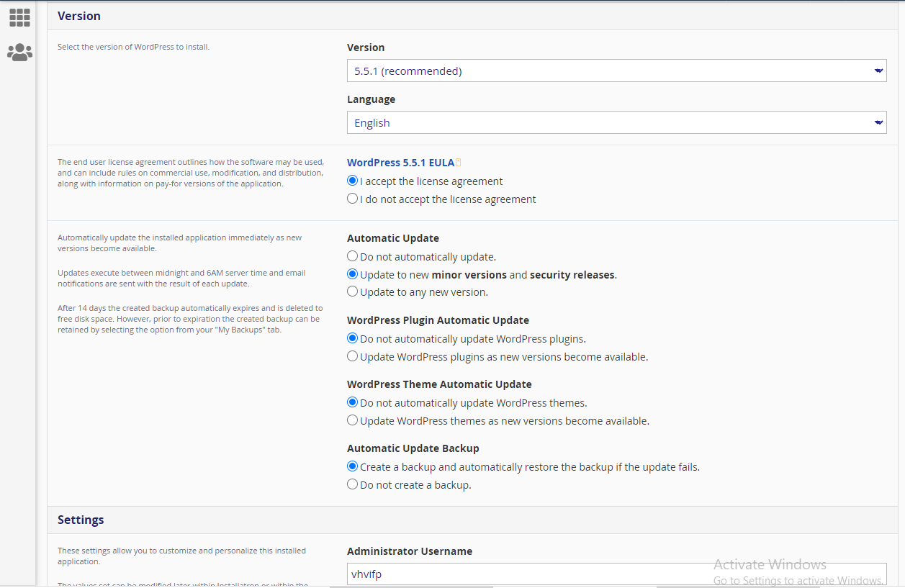Enable plugin updates as new versions become available
Screen dimensions: 905x588
[x=352, y=356]
